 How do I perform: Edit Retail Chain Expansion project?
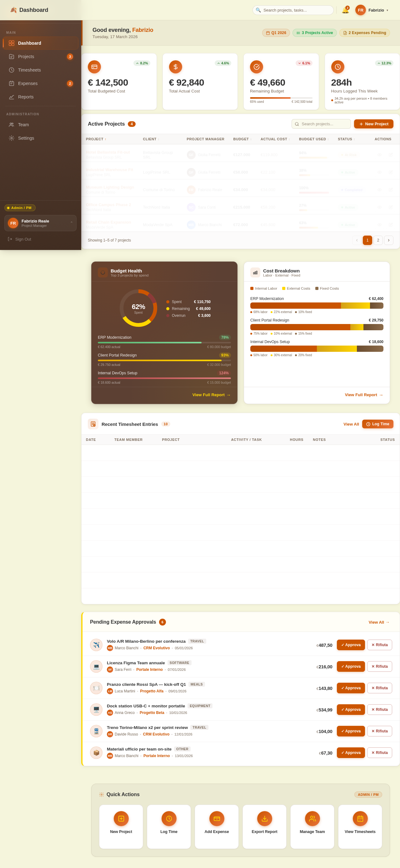pyautogui.click(x=391, y=225)
